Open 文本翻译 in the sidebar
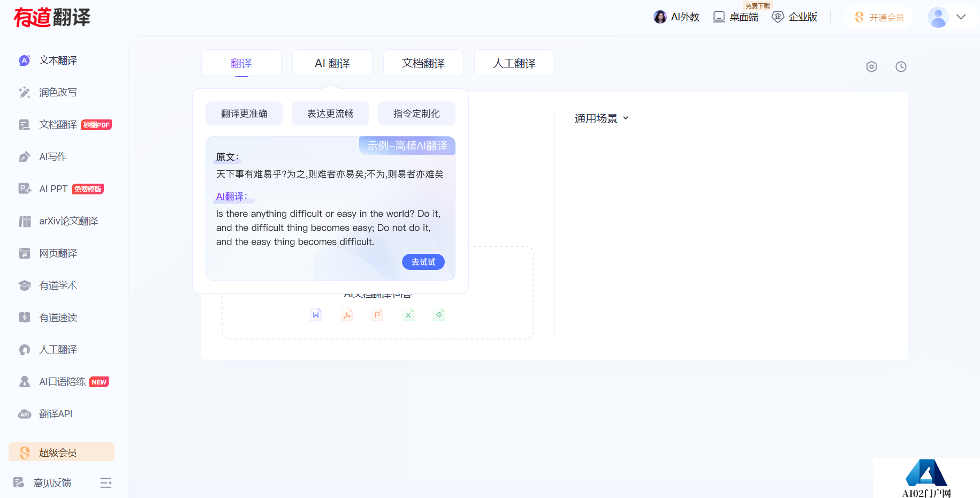The height and width of the screenshot is (498, 980). pyautogui.click(x=58, y=61)
